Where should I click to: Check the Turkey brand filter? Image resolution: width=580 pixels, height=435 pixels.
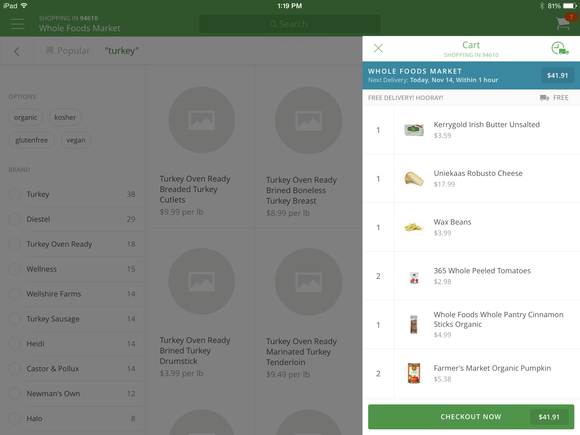(x=15, y=194)
